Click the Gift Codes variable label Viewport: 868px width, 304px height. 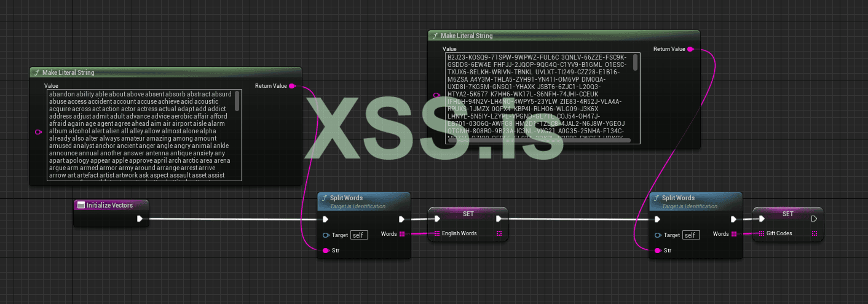[x=779, y=233]
